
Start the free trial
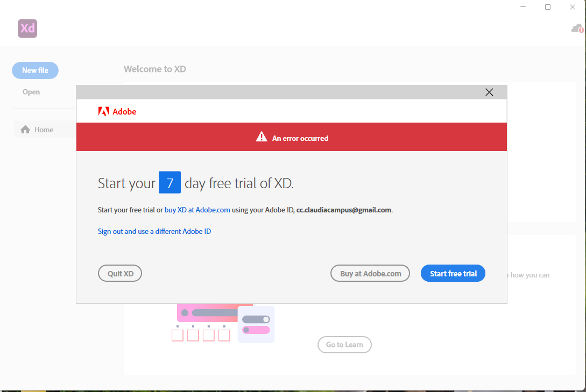tap(453, 273)
